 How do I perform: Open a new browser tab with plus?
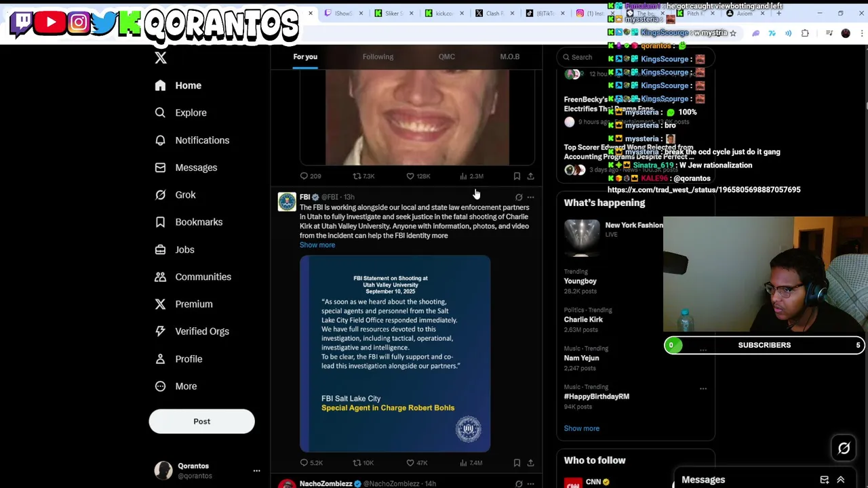point(778,14)
